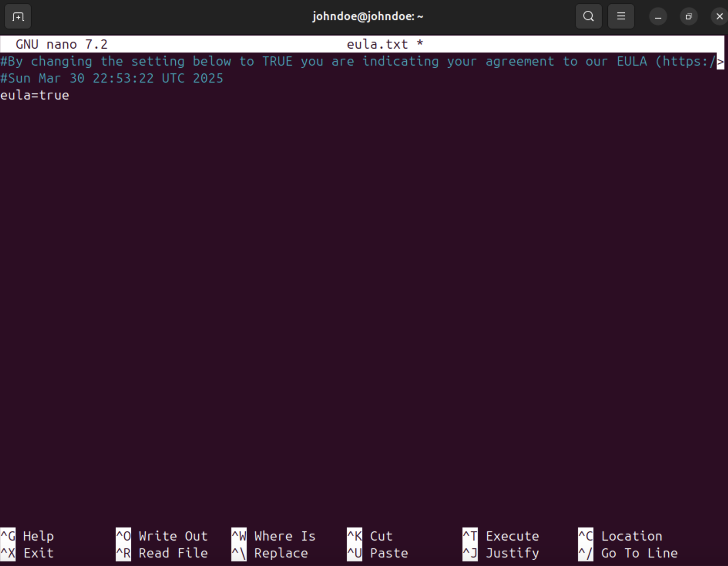728x566 pixels.
Task: Click the ^O Write Out shortcut
Action: pyautogui.click(x=162, y=536)
